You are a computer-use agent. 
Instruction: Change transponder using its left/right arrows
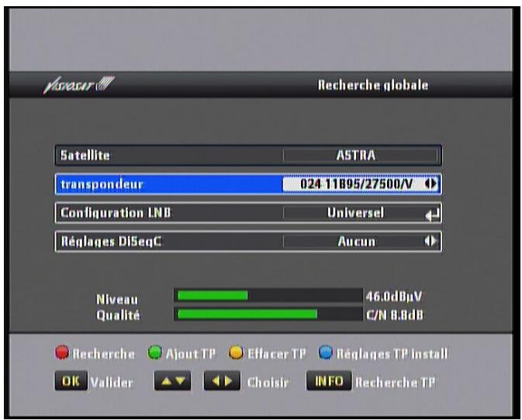point(430,184)
